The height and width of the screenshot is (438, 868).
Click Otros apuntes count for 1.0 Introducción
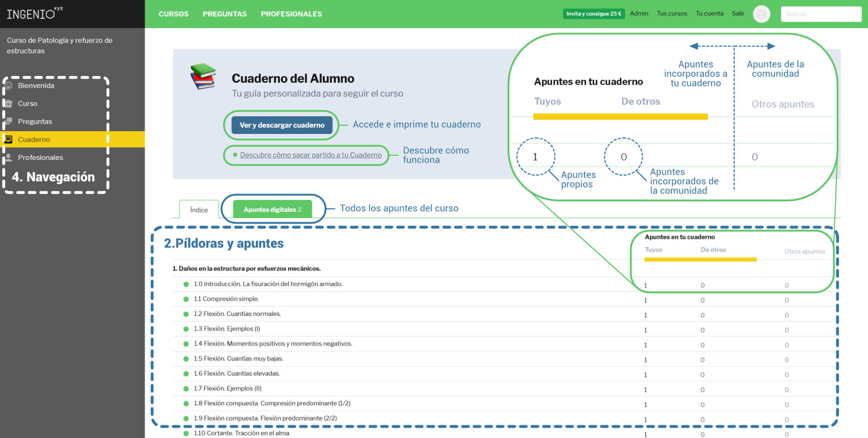pyautogui.click(x=787, y=286)
